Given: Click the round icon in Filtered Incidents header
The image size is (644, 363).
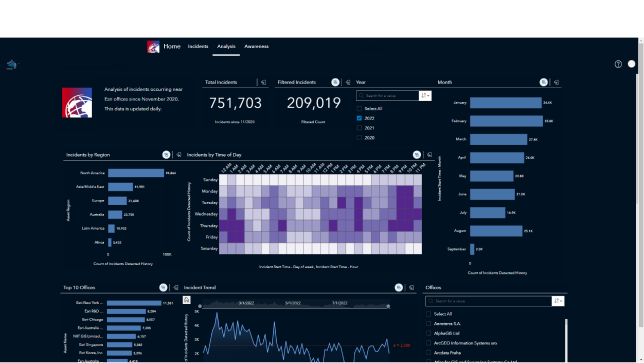Looking at the screenshot, I should tap(335, 83).
